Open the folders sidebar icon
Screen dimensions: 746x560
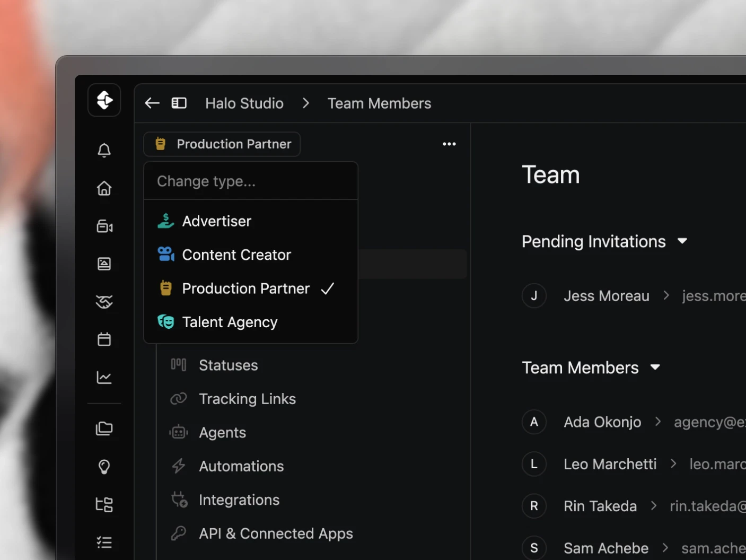[104, 428]
